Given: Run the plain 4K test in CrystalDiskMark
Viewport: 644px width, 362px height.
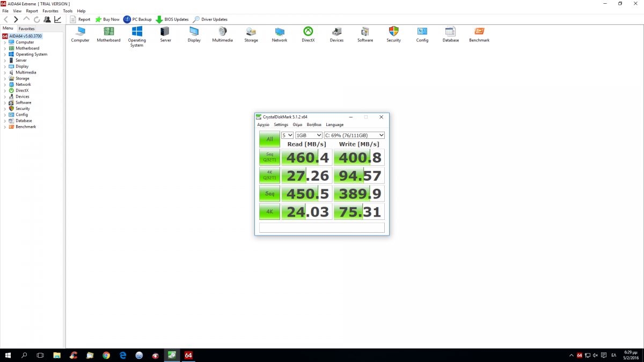Looking at the screenshot, I should click(269, 212).
